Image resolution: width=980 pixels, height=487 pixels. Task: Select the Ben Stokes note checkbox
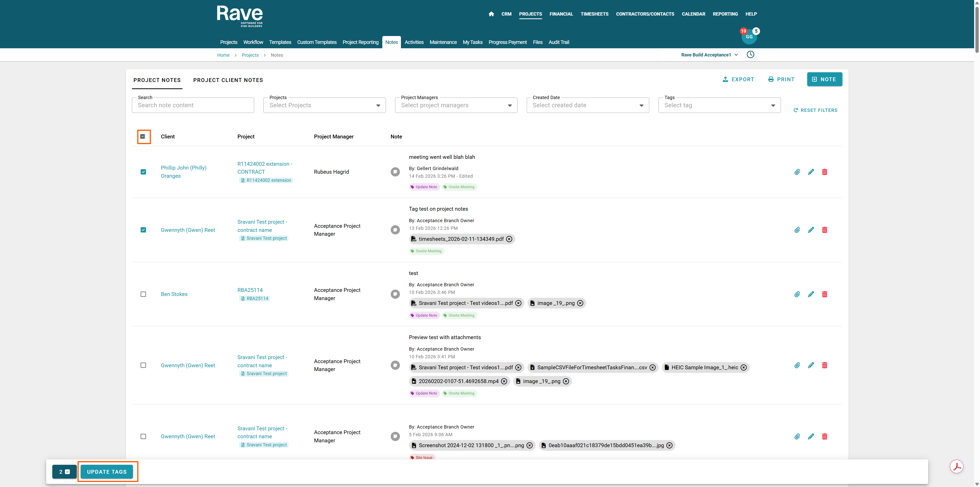[x=143, y=294]
